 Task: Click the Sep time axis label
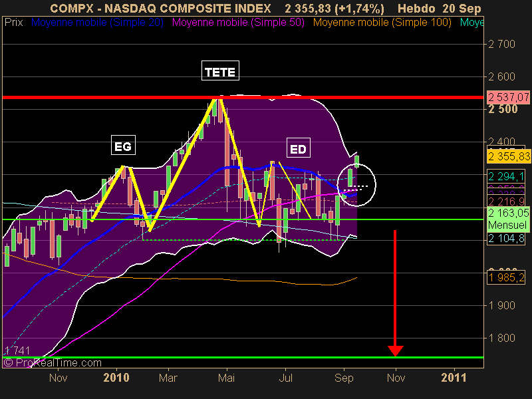tap(344, 378)
